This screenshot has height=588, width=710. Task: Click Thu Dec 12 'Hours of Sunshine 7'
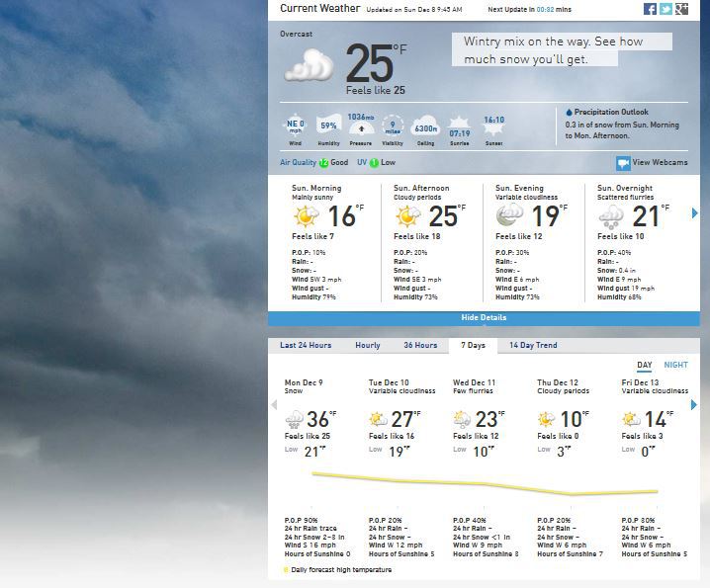570,554
